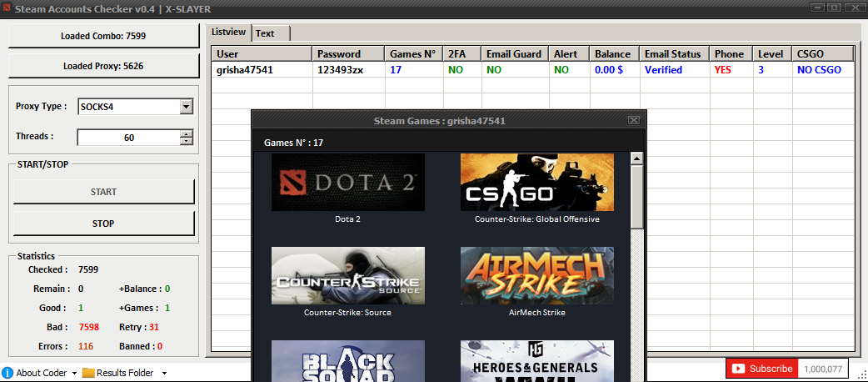Click the Balance column header
Screen dimensions: 868x382
click(615, 53)
